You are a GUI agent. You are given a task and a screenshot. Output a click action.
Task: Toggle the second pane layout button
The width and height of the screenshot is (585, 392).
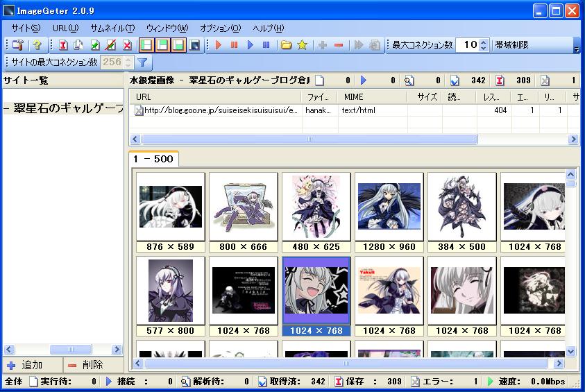coord(162,45)
